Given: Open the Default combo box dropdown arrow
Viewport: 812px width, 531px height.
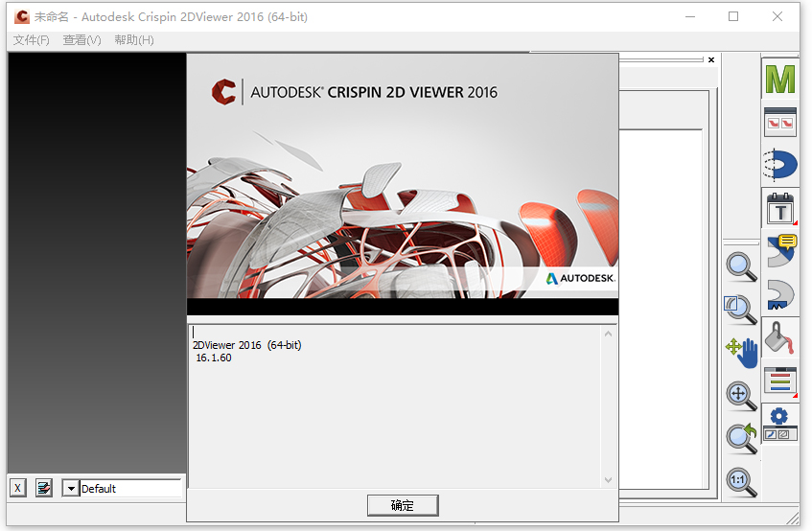Looking at the screenshot, I should click(x=71, y=488).
